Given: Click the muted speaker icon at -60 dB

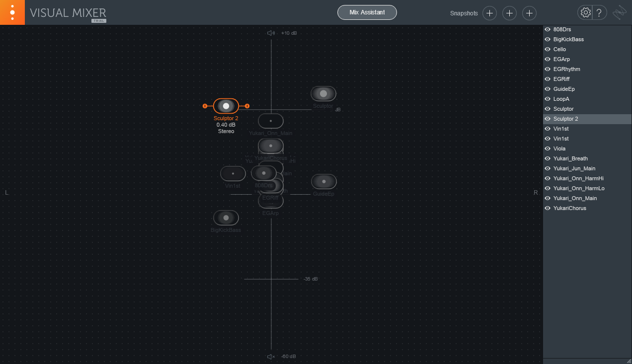Looking at the screenshot, I should (x=271, y=357).
